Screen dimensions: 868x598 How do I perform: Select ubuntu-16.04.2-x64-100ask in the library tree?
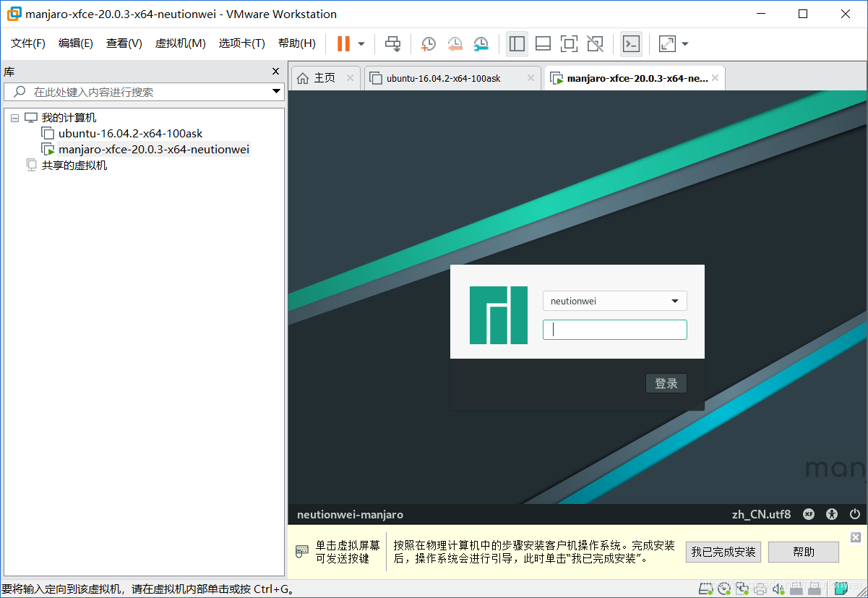pyautogui.click(x=130, y=134)
